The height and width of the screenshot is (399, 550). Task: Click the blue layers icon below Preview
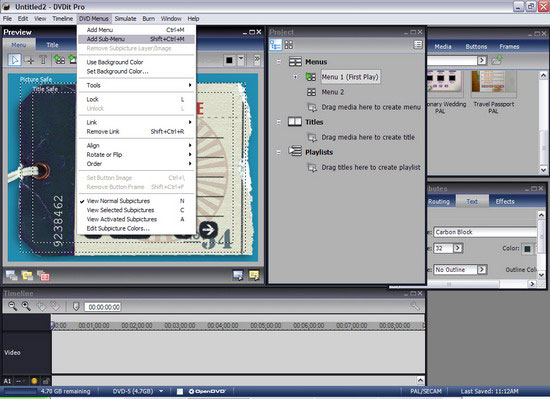(12, 276)
